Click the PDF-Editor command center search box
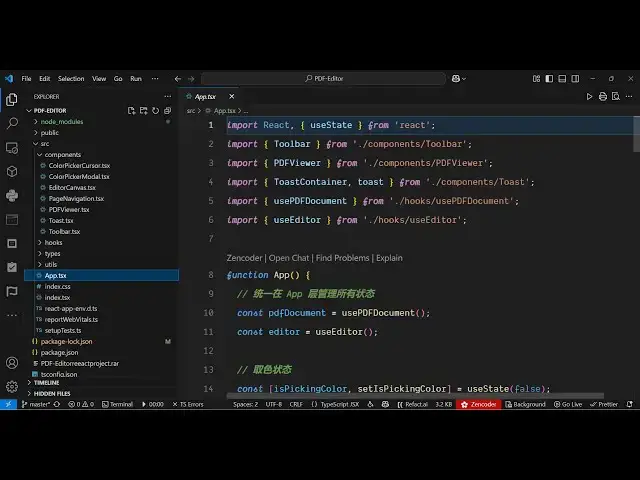The width and height of the screenshot is (640, 480). pos(323,78)
